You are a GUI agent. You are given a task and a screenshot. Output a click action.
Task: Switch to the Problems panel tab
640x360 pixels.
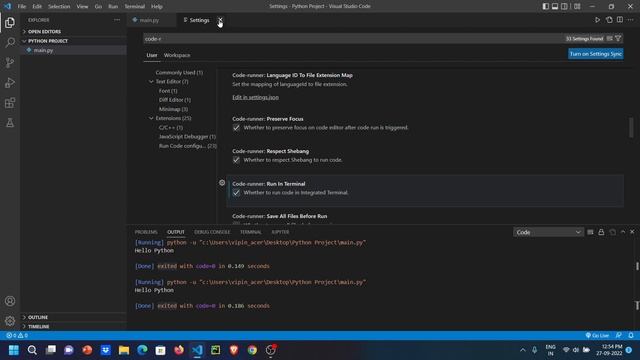[146, 232]
